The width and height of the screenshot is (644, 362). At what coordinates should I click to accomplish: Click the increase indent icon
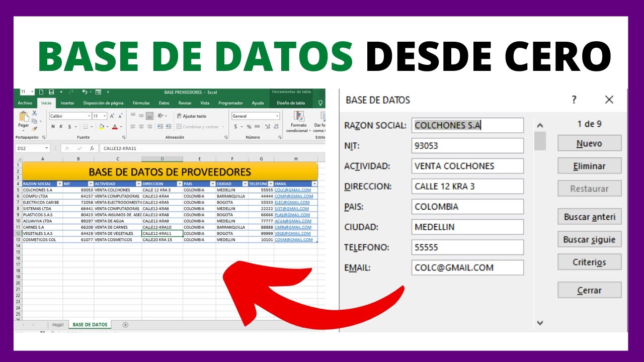coord(169,127)
